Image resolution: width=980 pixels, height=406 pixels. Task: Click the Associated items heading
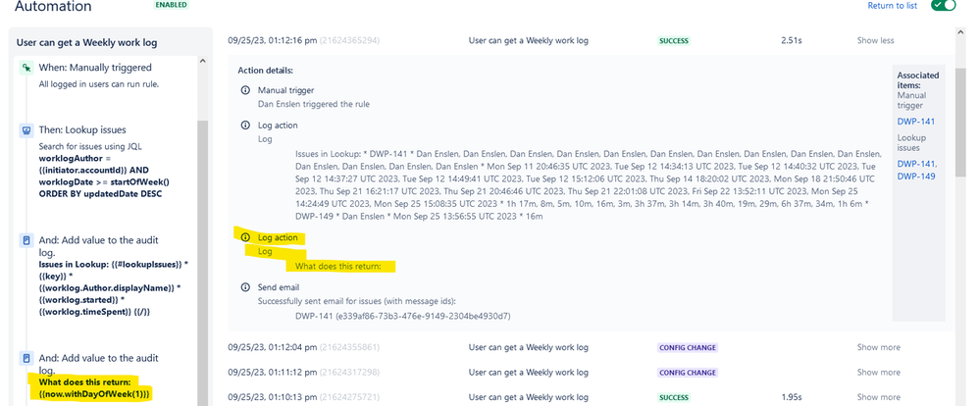[x=918, y=80]
